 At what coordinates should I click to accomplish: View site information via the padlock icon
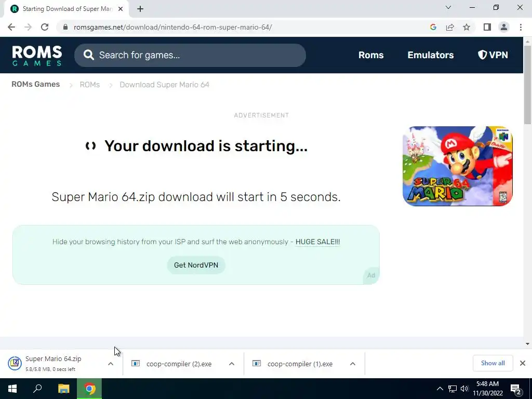point(65,27)
